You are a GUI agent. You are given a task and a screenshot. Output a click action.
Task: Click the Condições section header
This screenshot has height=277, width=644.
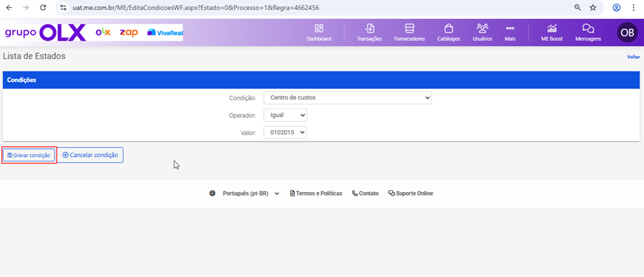click(x=321, y=80)
